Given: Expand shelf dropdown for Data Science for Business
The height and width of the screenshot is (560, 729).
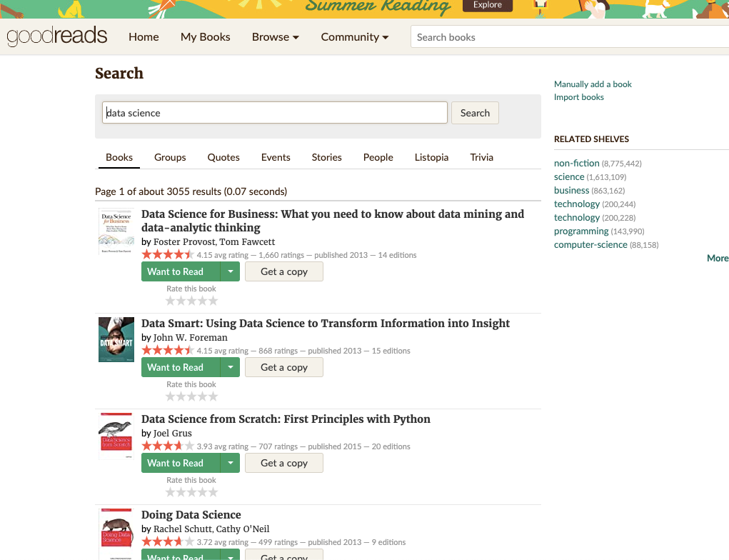Looking at the screenshot, I should pos(230,271).
